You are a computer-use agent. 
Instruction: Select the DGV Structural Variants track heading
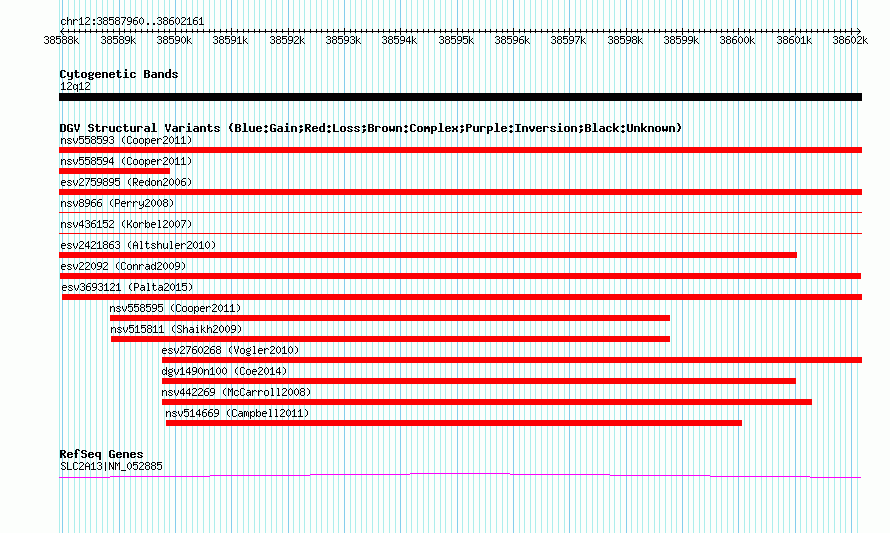[x=371, y=128]
